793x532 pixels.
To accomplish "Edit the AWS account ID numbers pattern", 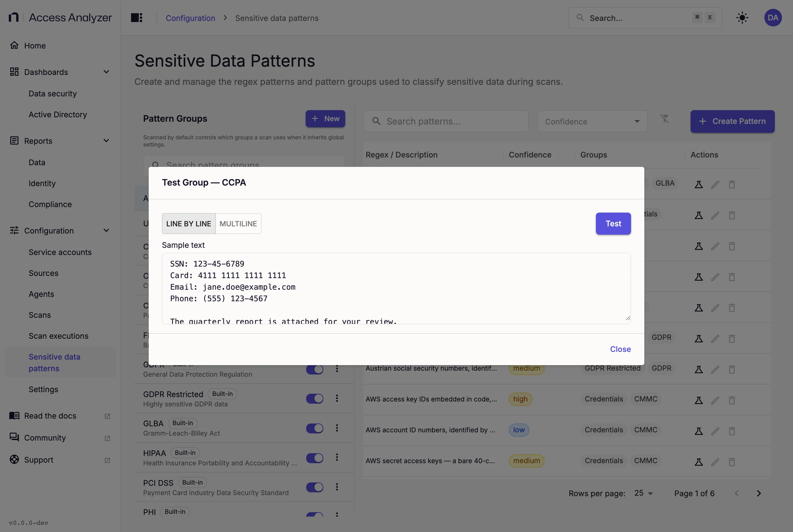I will pos(715,431).
